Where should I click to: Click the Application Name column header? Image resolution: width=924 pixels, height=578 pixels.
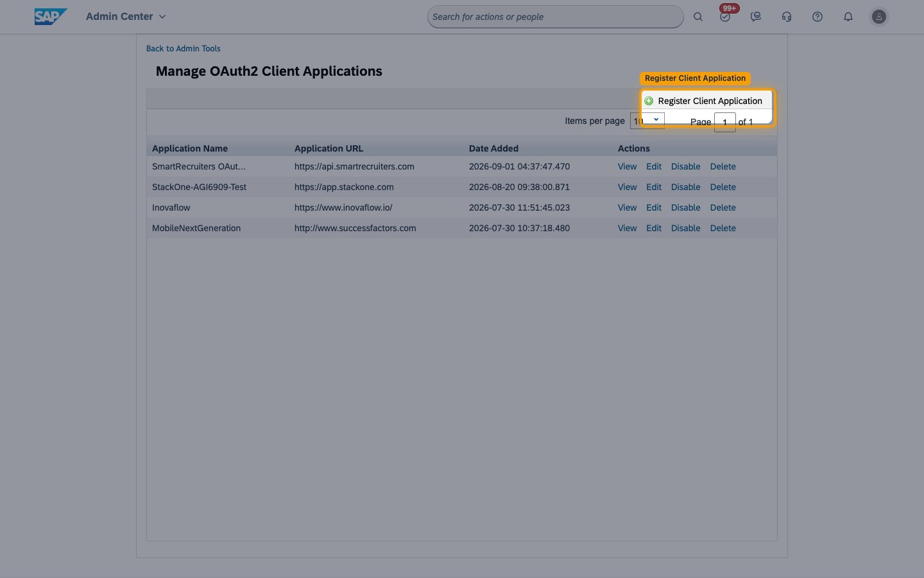190,148
